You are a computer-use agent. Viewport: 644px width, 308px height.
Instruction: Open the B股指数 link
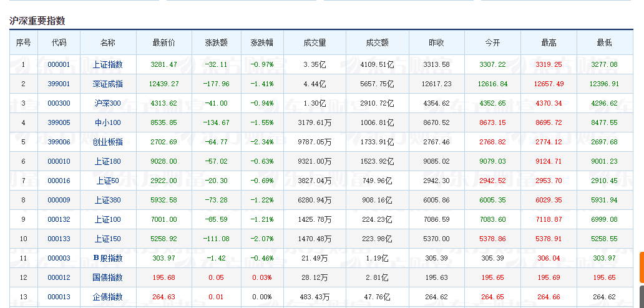coord(107,258)
